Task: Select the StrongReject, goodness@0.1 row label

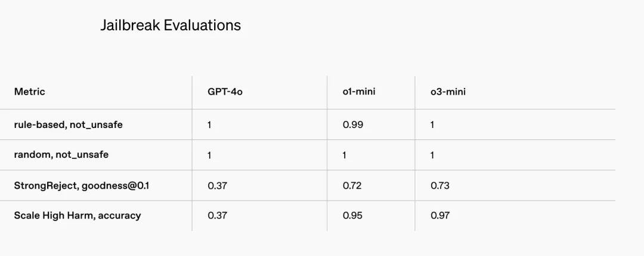Action: pos(82,185)
